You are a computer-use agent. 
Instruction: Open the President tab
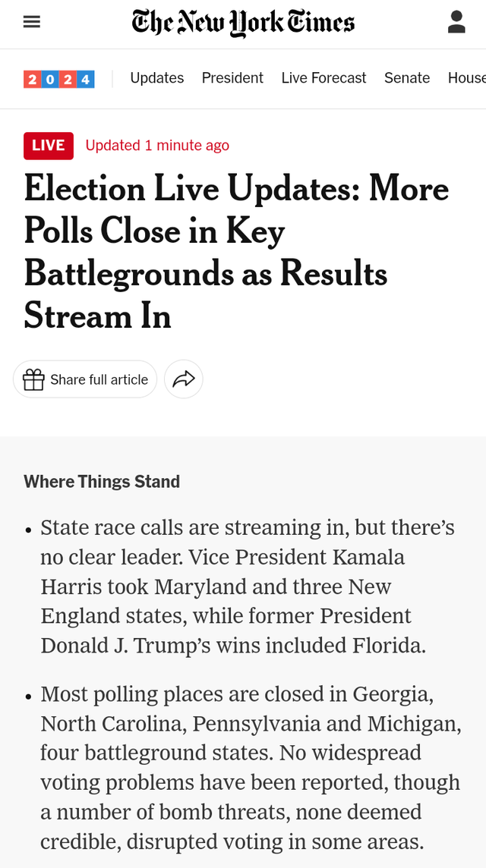point(232,78)
